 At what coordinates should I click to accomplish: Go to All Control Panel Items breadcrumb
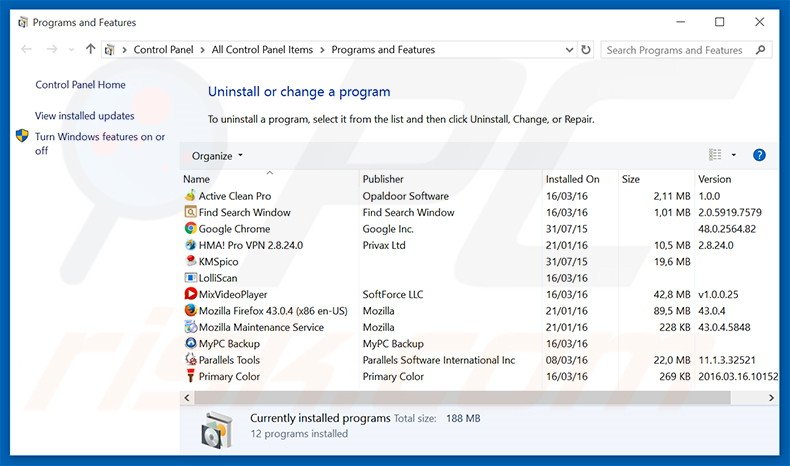pyautogui.click(x=262, y=50)
